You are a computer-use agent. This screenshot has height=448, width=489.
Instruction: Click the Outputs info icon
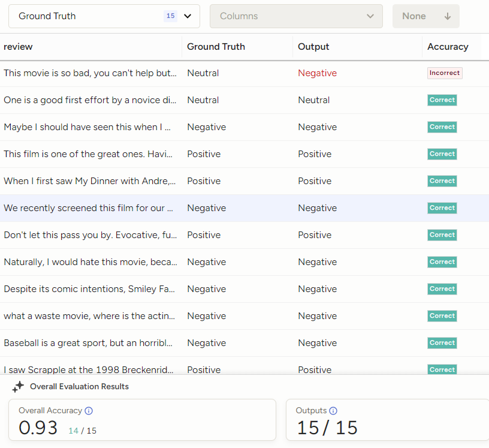333,411
